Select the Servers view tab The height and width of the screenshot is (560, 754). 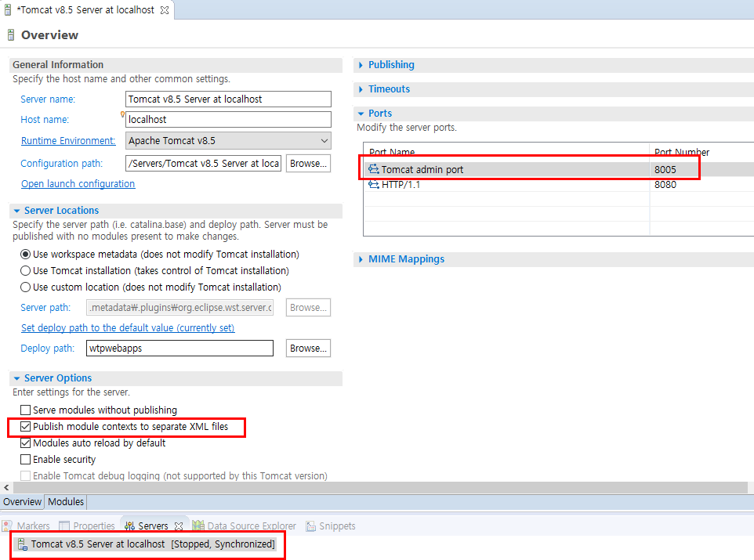pyautogui.click(x=153, y=526)
